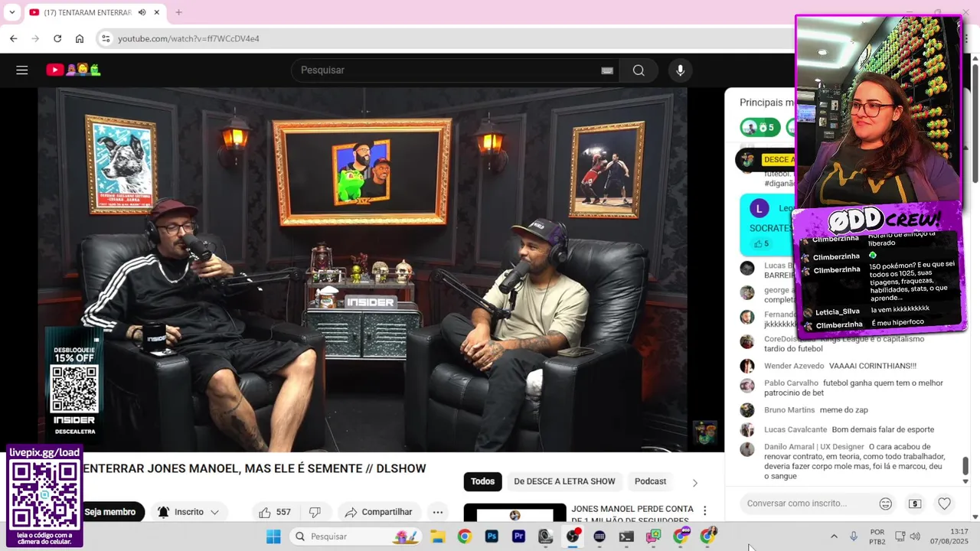Click the live chat scrollbar thumb
Viewport: 980px width, 551px height.
pyautogui.click(x=965, y=465)
